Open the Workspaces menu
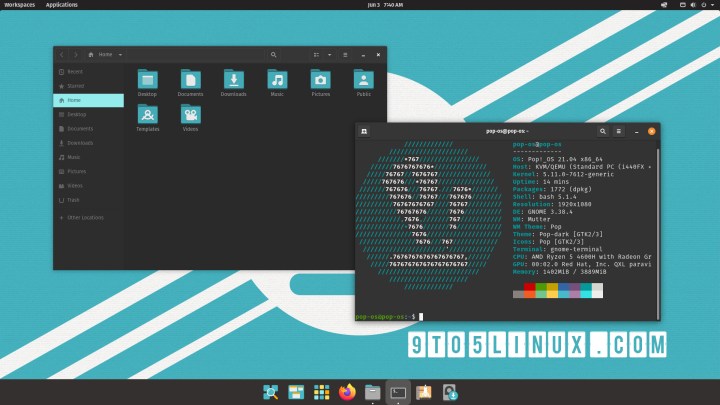Viewport: 720px width, 405px height. point(19,5)
